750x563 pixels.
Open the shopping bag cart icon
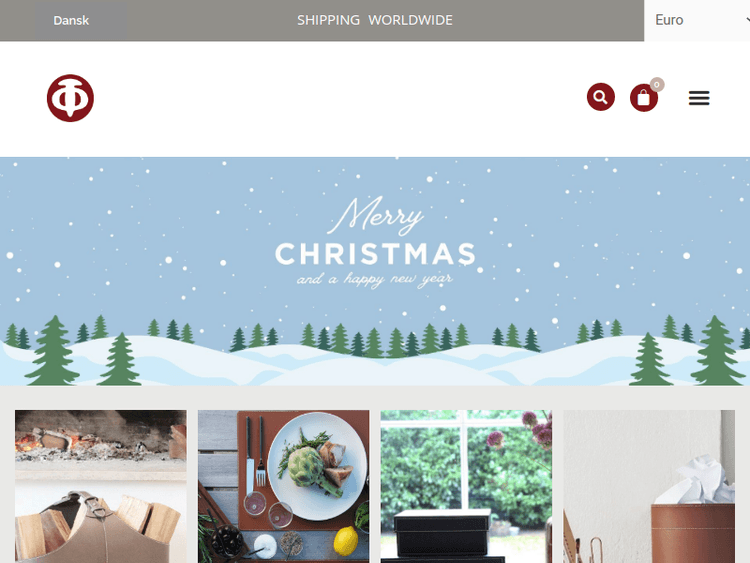[x=644, y=98]
